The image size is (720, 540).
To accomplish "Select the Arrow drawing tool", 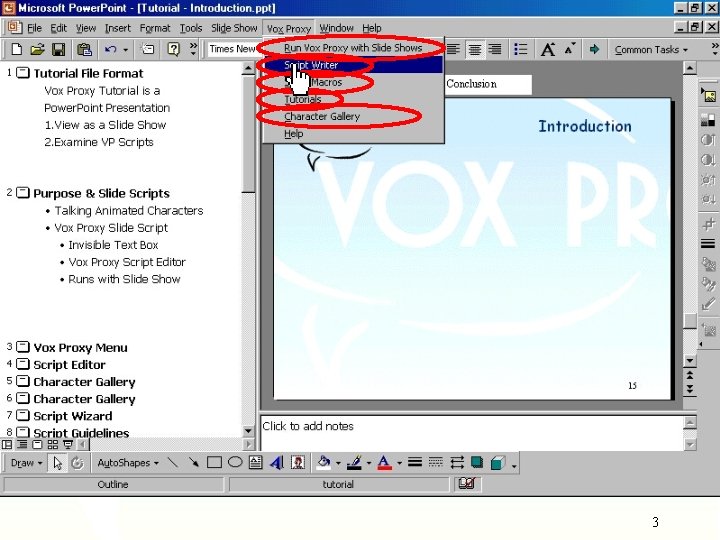I will pos(193,463).
